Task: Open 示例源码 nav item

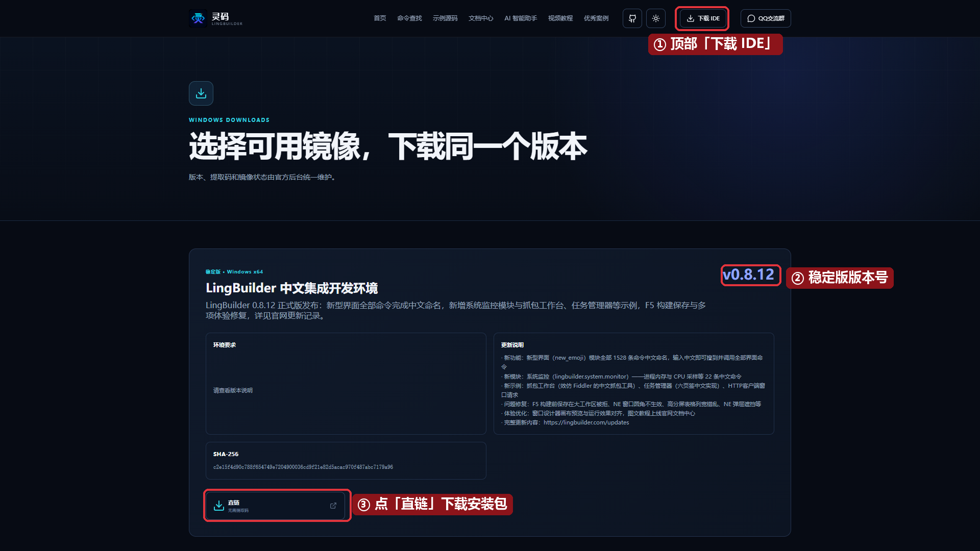Action: tap(445, 18)
